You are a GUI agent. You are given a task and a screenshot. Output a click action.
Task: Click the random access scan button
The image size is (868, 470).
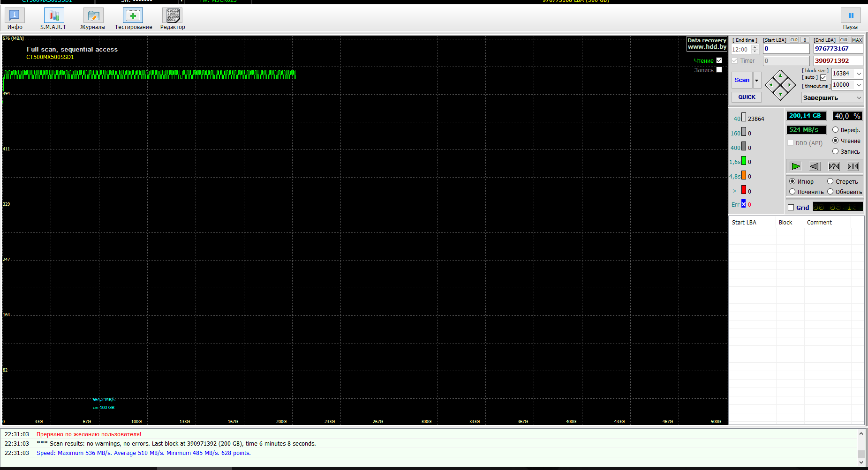[834, 166]
